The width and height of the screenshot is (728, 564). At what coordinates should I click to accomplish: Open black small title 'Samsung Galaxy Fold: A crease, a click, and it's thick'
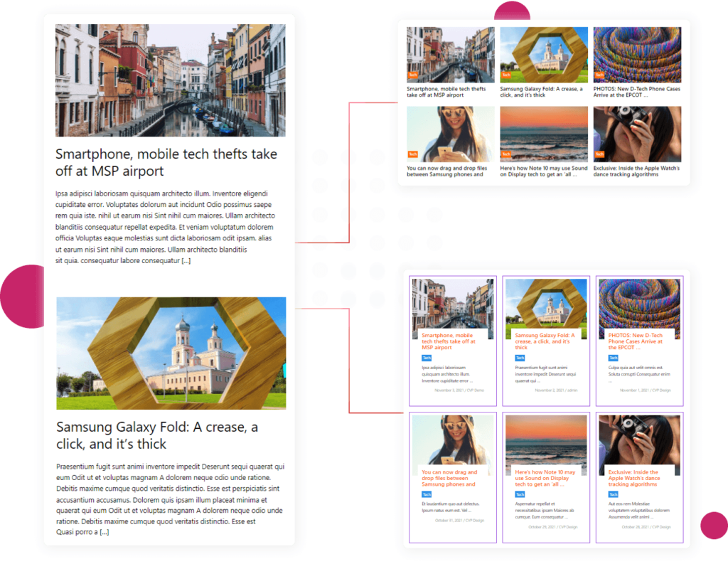point(541,92)
